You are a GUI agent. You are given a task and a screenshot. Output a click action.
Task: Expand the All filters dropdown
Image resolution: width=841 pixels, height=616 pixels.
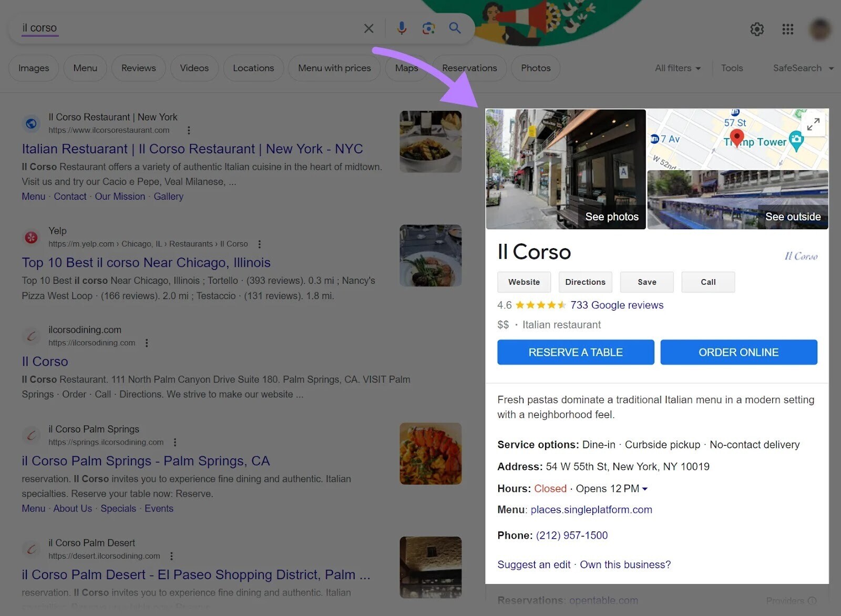point(678,68)
